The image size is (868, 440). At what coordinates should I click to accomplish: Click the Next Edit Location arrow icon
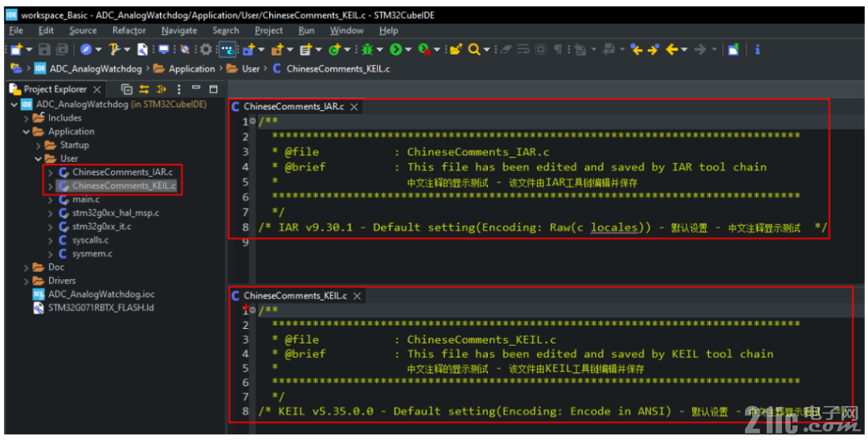click(653, 49)
